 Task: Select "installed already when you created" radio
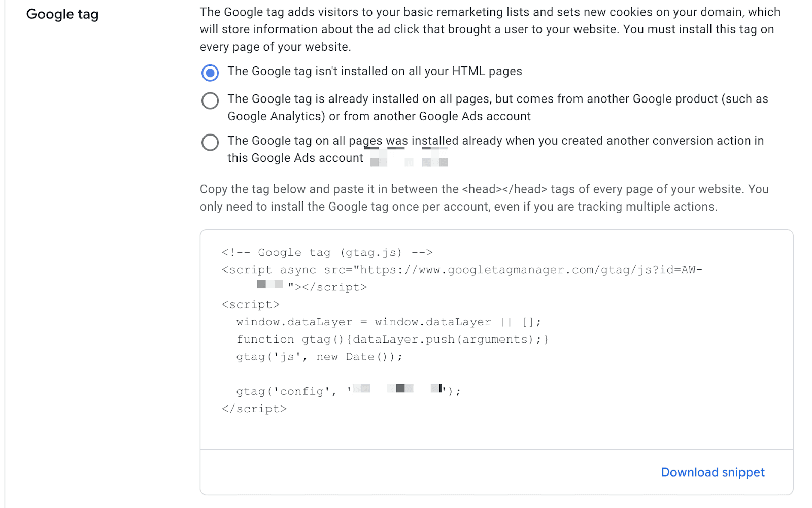(x=210, y=142)
